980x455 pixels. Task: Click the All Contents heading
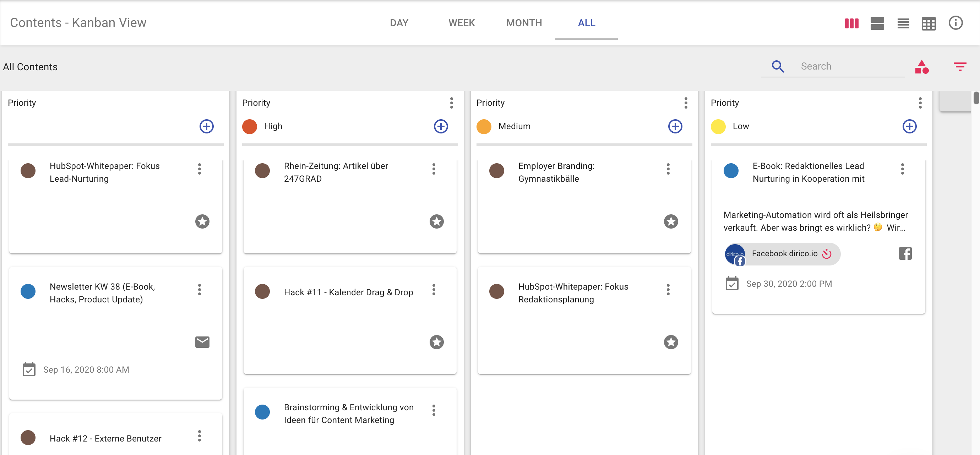[x=30, y=67]
